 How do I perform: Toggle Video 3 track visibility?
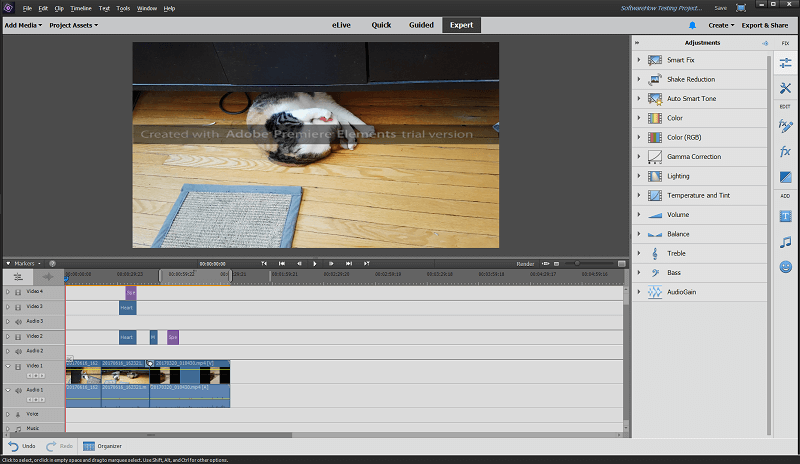point(18,307)
